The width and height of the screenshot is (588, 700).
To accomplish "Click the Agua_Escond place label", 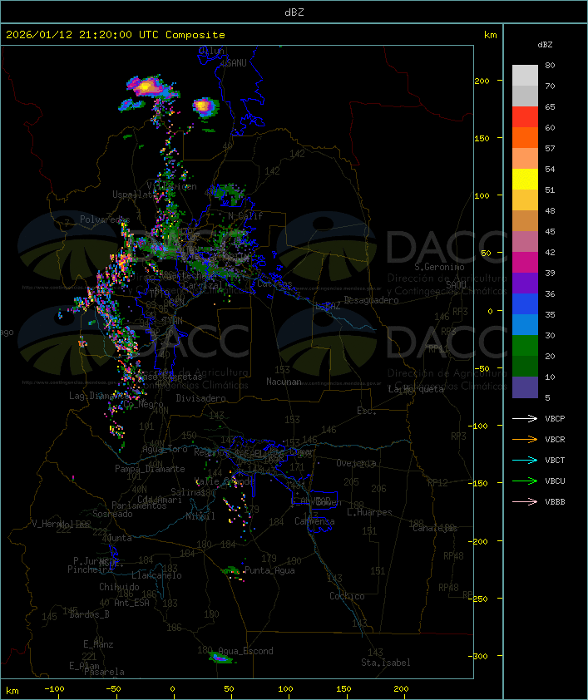I will pos(245,651).
